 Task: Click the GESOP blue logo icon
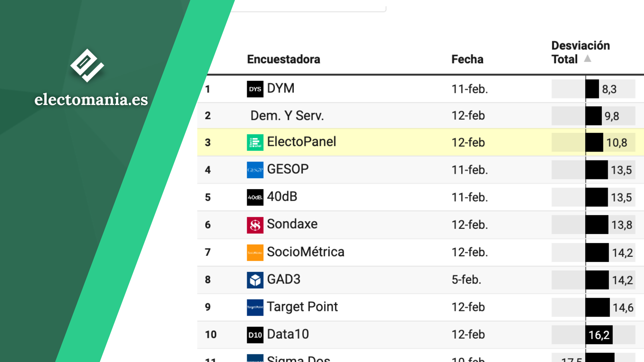coord(255,170)
